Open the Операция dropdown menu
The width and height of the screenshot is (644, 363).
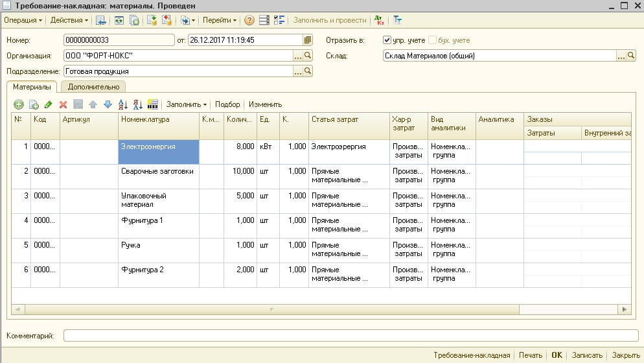pos(23,20)
